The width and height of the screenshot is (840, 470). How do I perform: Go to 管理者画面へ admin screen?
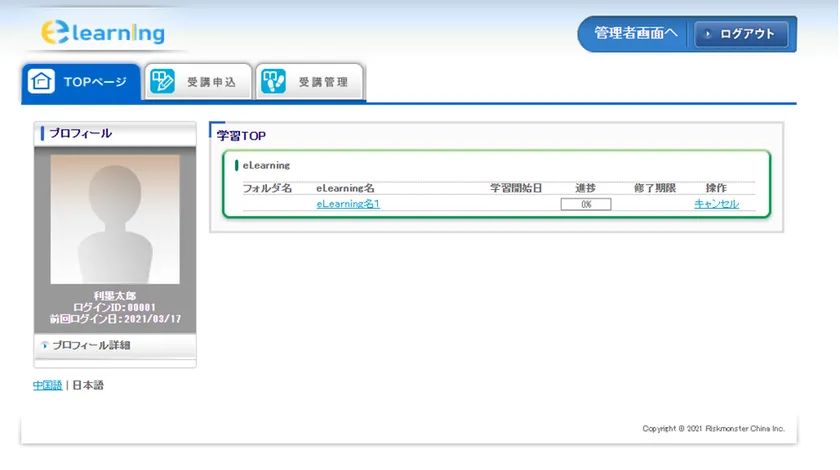635,34
